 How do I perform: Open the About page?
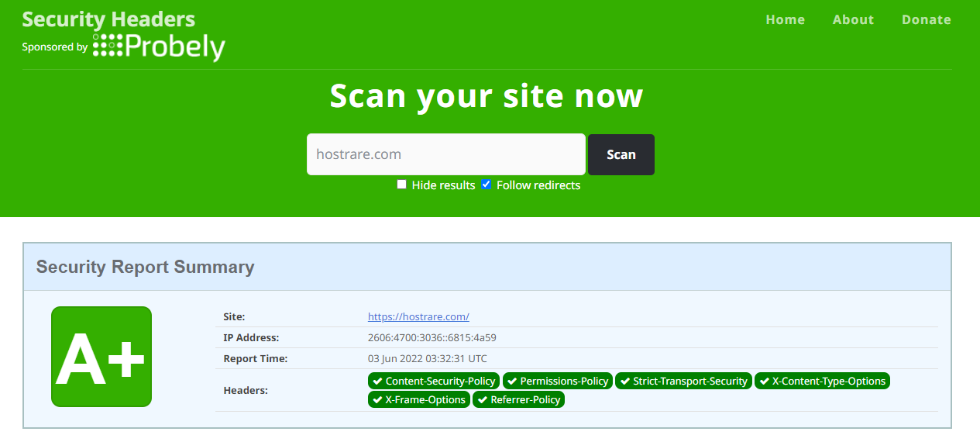coord(853,20)
